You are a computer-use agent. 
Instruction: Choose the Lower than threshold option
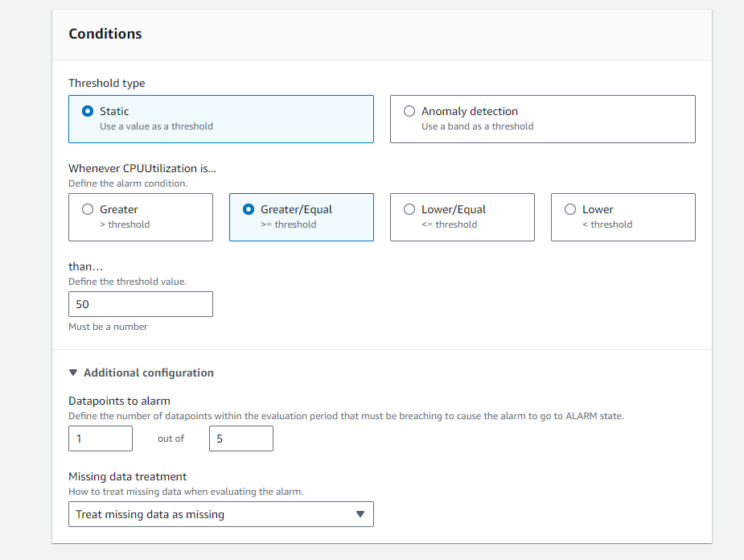pyautogui.click(x=570, y=209)
